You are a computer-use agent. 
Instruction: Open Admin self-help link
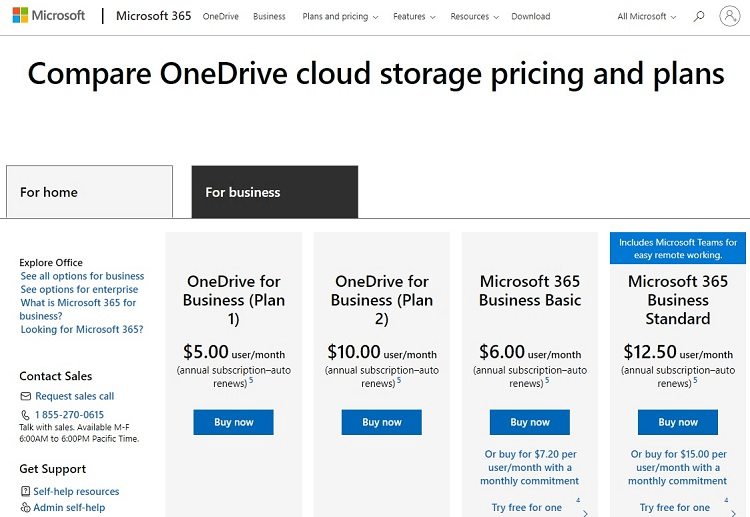point(69,507)
